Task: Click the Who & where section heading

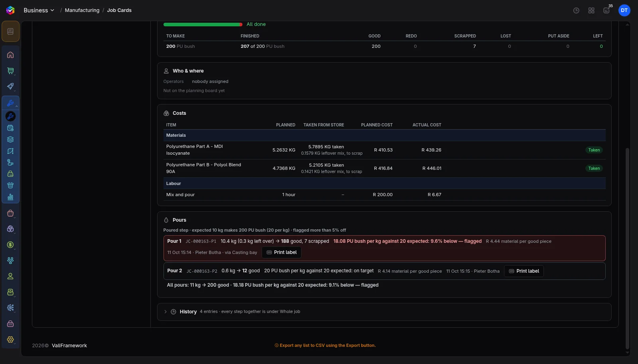Action: [188, 71]
